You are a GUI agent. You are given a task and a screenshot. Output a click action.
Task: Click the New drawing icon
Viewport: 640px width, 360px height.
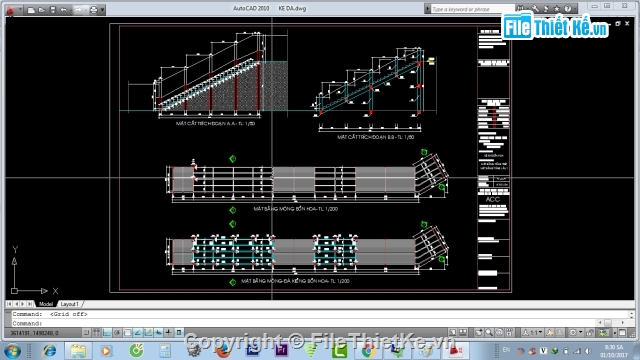[x=31, y=10]
